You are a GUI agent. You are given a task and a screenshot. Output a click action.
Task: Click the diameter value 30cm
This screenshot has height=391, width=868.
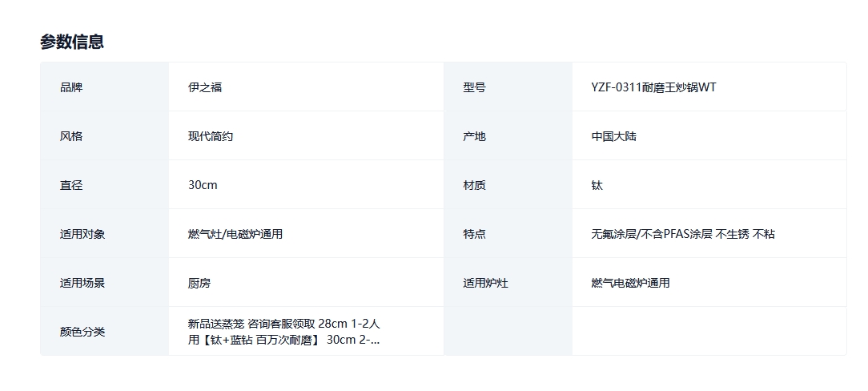203,185
